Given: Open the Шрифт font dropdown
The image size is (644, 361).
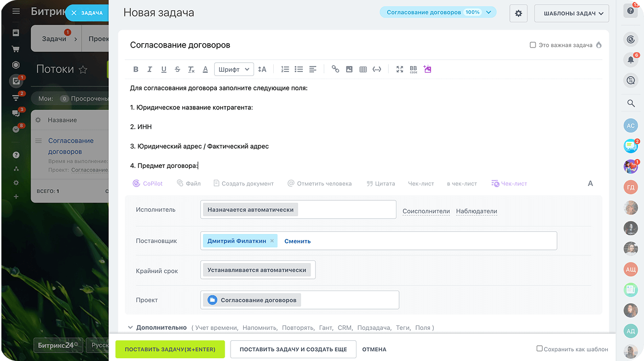Looking at the screenshot, I should 234,69.
